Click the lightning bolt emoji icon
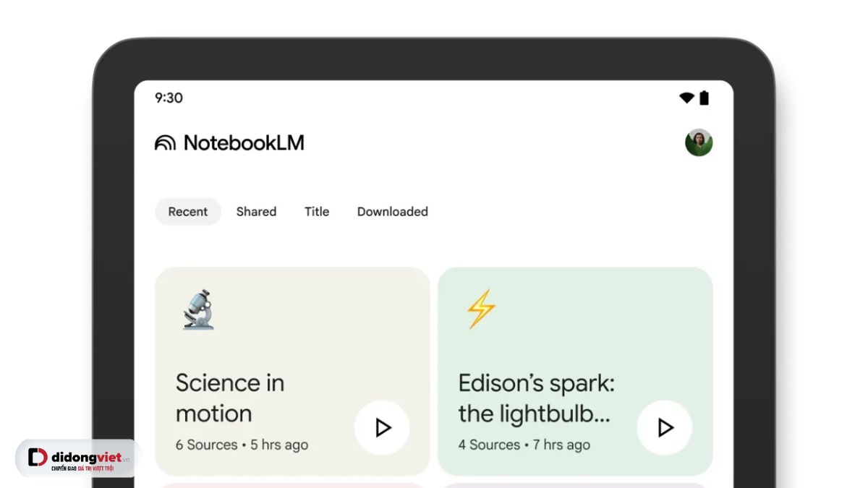868x488 pixels. [x=480, y=309]
